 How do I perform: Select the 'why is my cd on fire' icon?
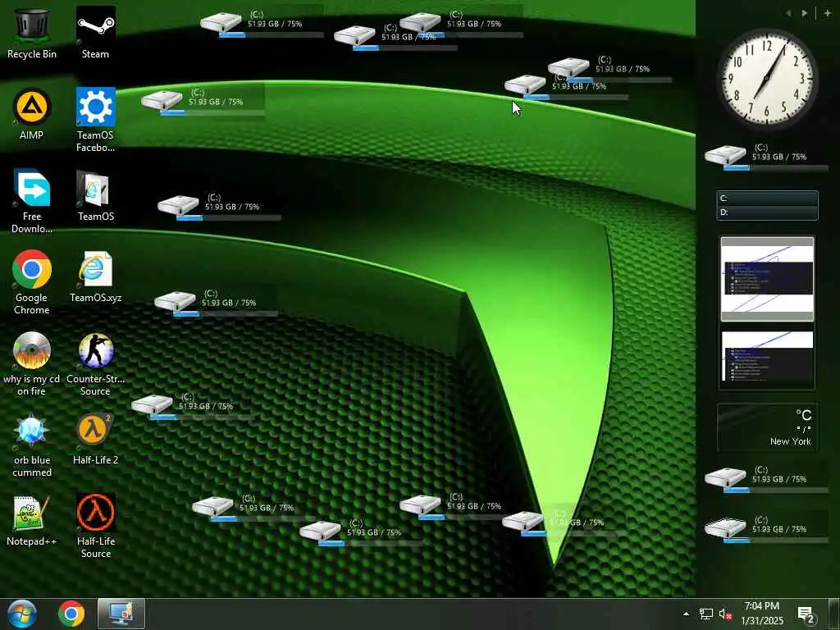[x=32, y=363]
